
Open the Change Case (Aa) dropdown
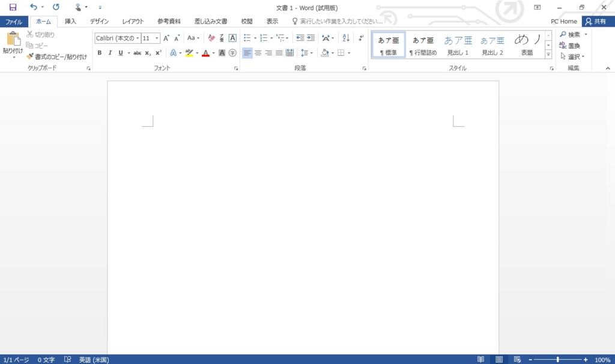[193, 38]
